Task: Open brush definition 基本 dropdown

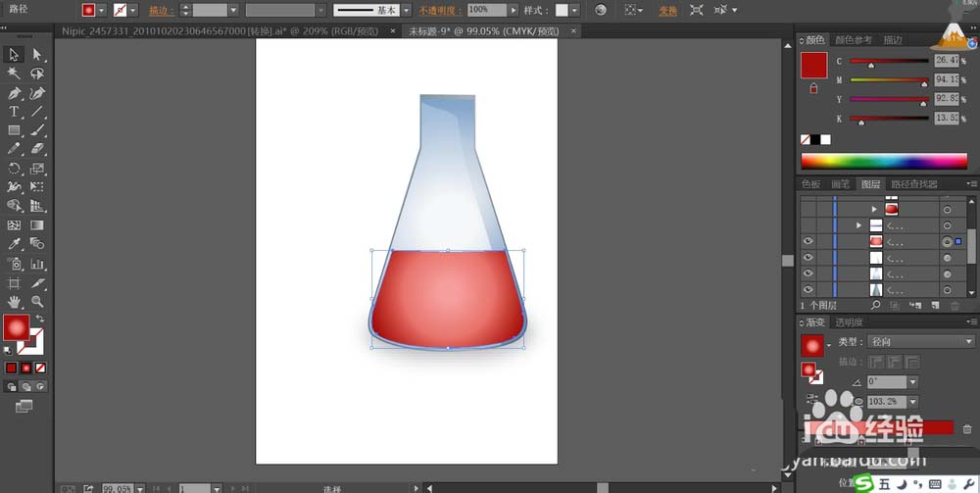Action: 407,10
